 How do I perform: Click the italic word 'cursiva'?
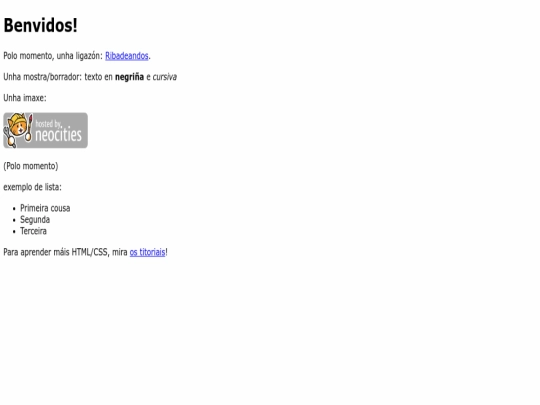pos(165,77)
